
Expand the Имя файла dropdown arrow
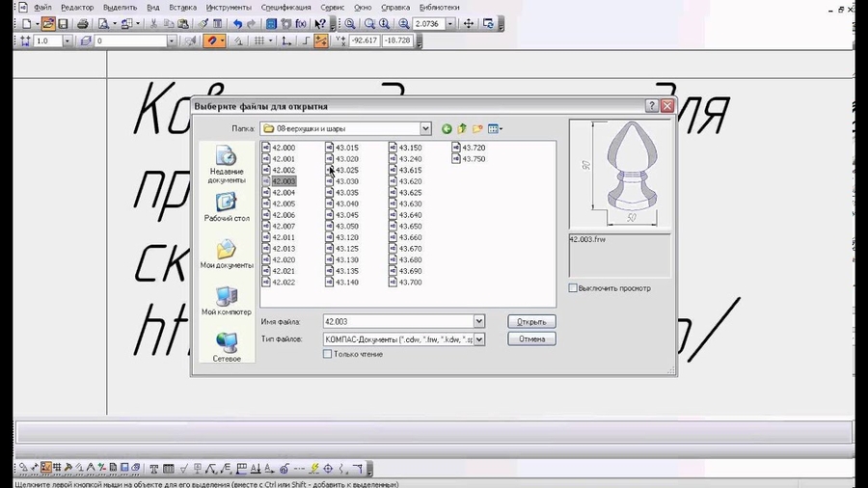click(479, 321)
